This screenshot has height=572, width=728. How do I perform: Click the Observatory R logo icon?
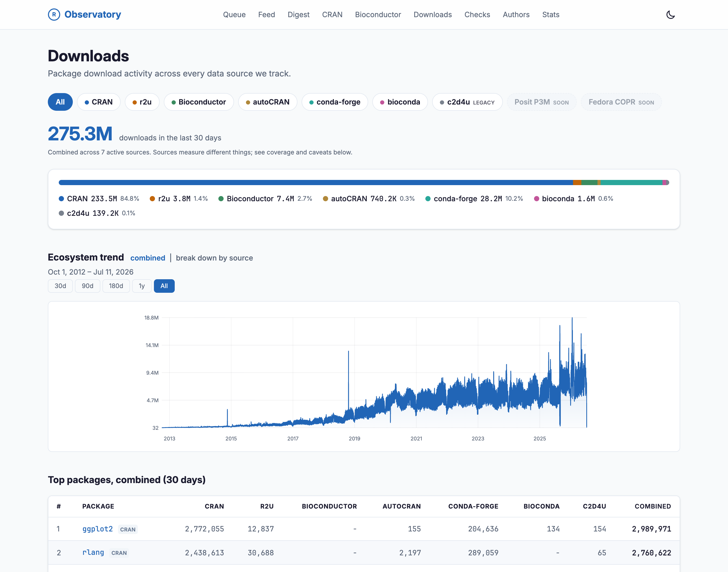[x=54, y=14]
